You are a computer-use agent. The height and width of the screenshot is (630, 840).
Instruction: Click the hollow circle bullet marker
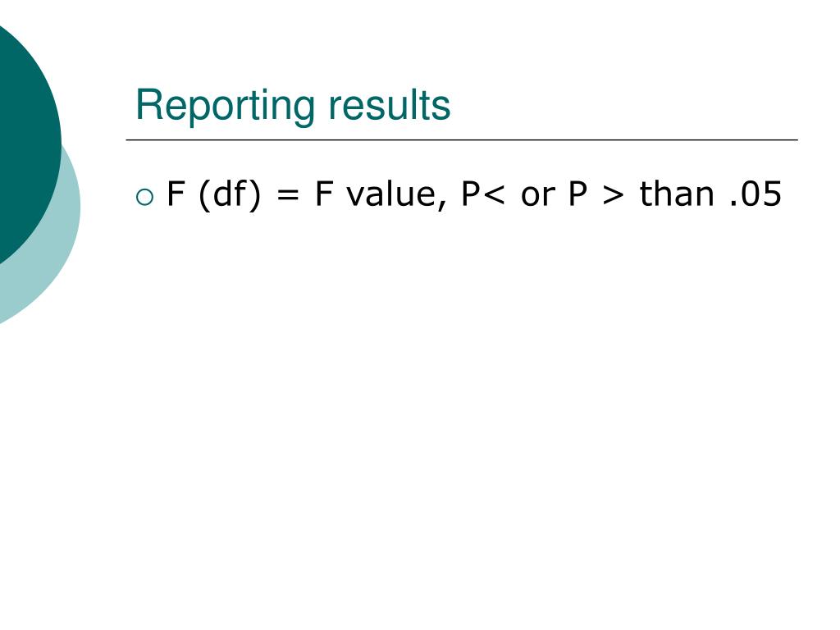click(144, 197)
